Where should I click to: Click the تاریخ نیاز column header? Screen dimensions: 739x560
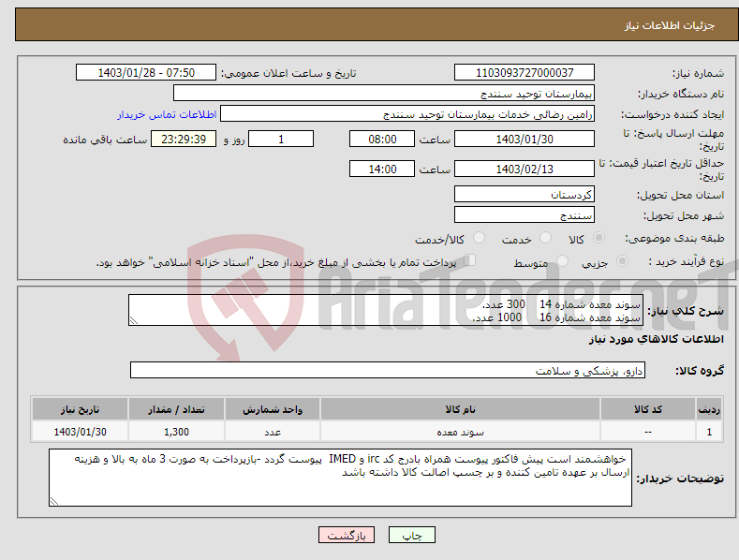click(81, 409)
